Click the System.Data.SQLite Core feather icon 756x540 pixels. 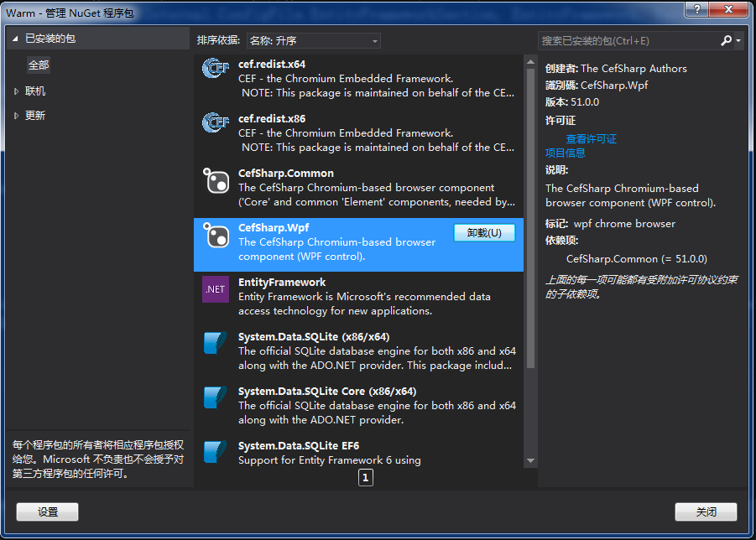(215, 397)
